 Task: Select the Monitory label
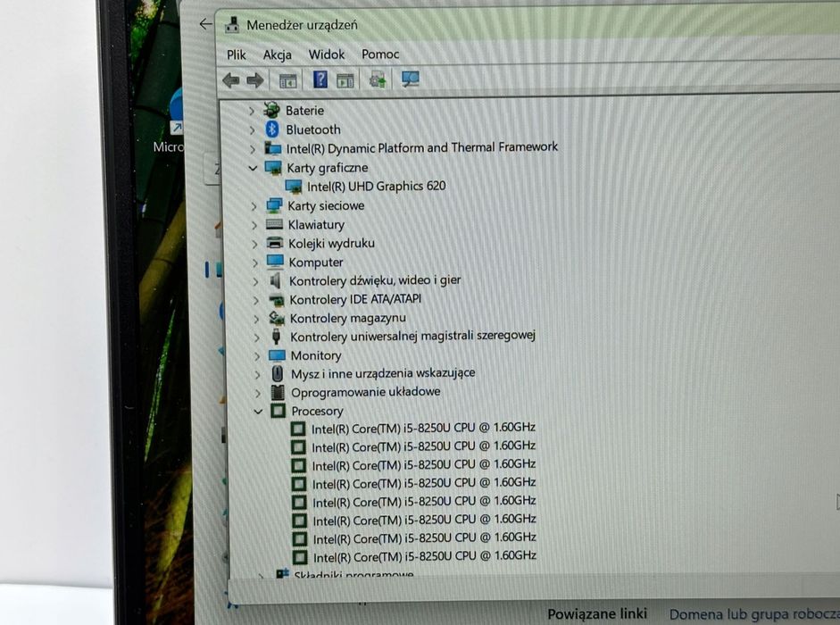(316, 355)
